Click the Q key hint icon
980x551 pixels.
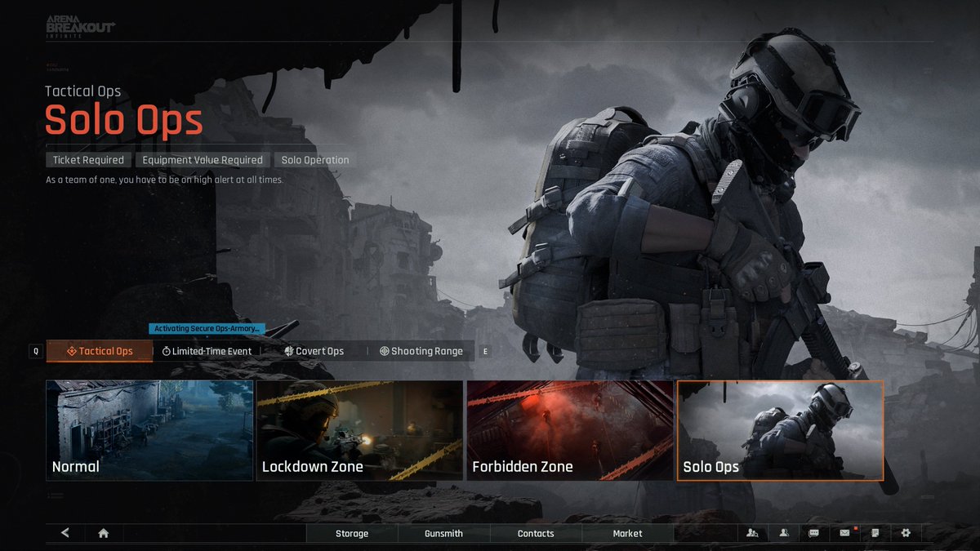point(35,351)
